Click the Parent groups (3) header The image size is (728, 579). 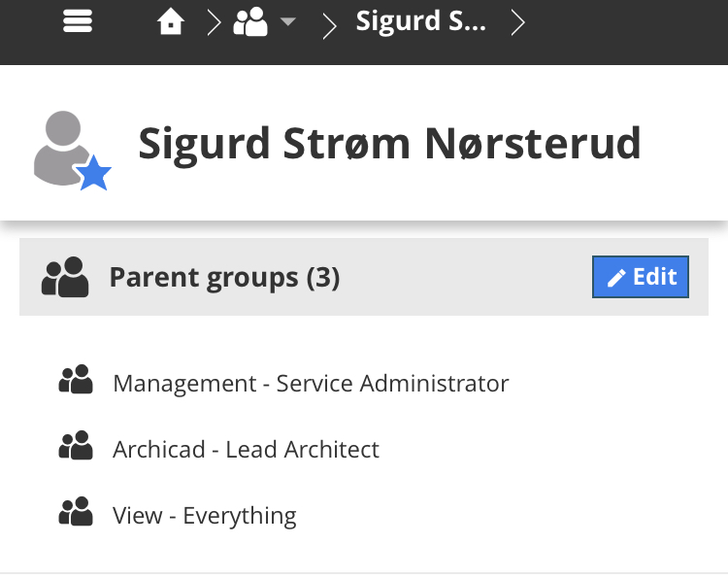[224, 278]
